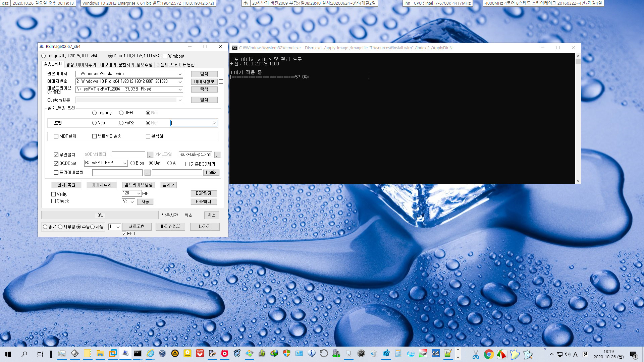644x362 pixels.
Task: Open the notification action center
Action: tap(634, 355)
